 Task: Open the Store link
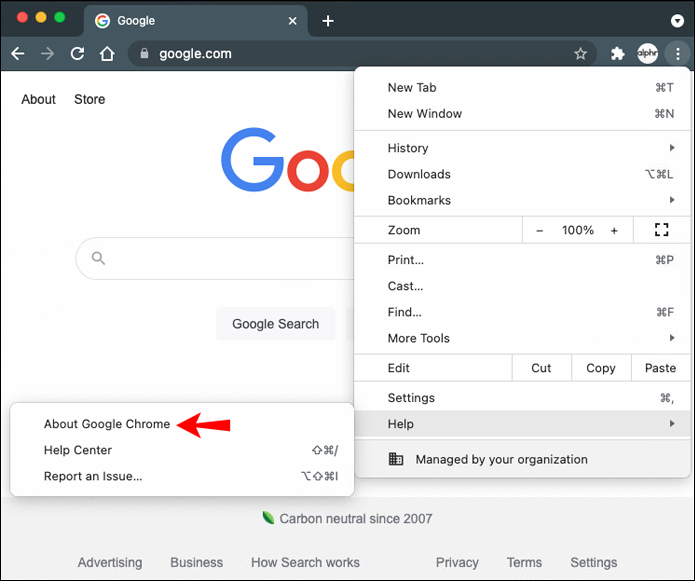[90, 99]
